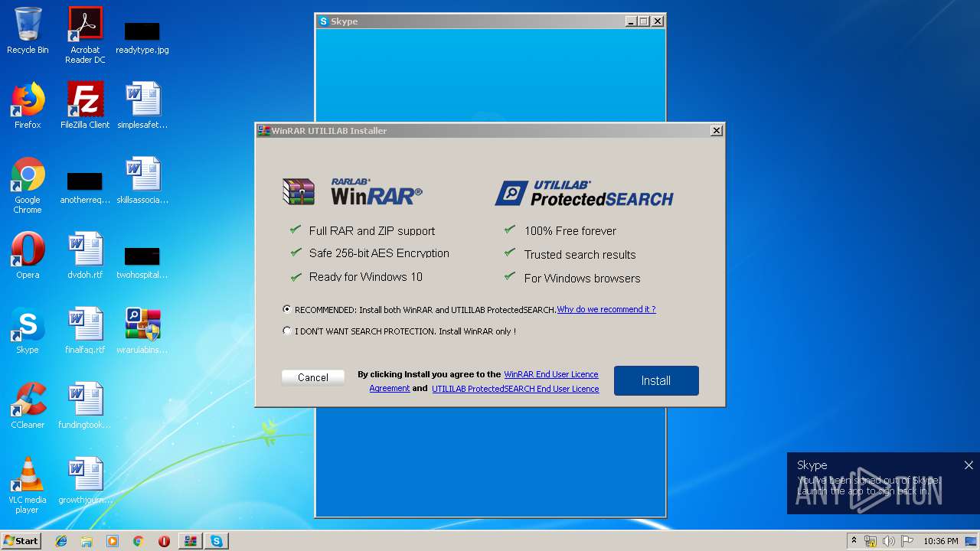
Task: Switch to Skype taskbar button
Action: point(217,541)
